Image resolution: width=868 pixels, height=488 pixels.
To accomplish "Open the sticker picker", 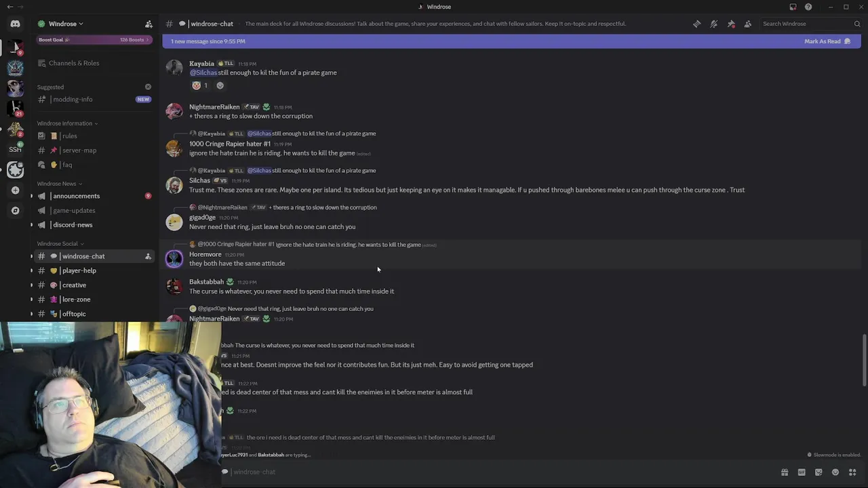I will (818, 472).
